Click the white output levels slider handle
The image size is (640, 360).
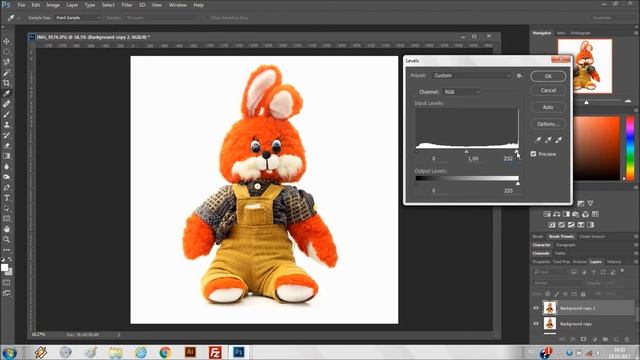pyautogui.click(x=518, y=184)
